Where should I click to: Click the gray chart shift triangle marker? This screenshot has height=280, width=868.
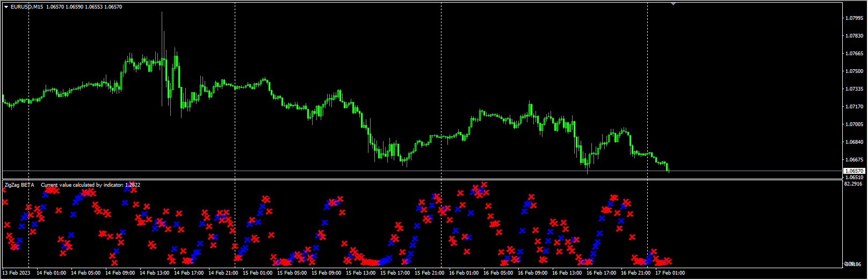[673, 4]
